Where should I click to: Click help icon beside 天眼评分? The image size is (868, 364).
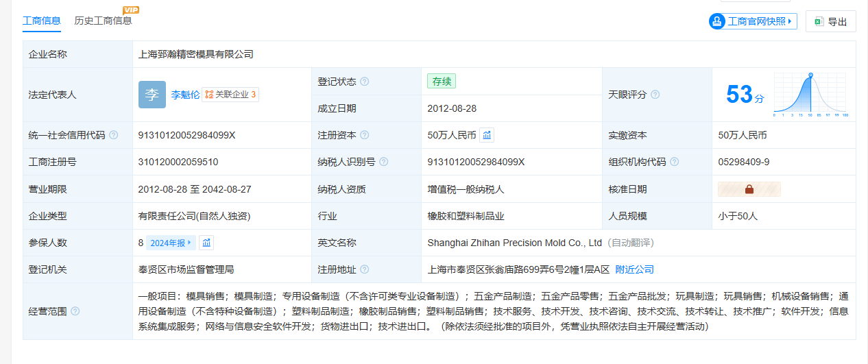[x=655, y=95]
